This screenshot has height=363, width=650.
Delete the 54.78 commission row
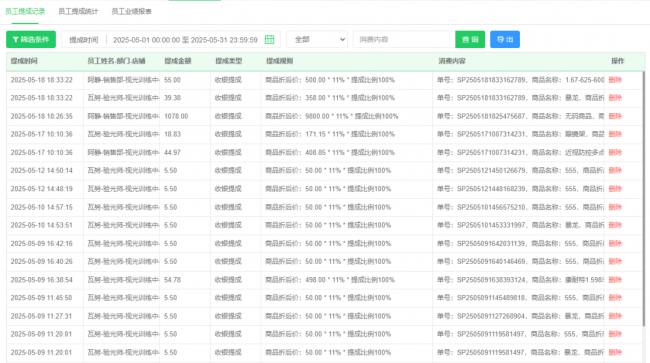[x=615, y=280]
